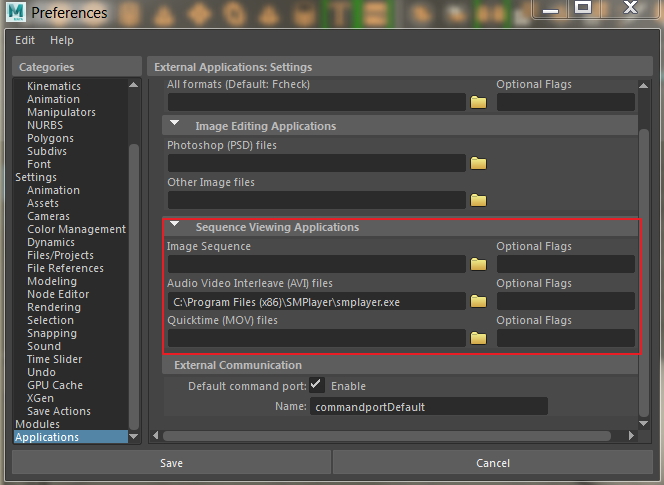Click Quicktime Optional Flags field
This screenshot has height=485, width=664.
[x=566, y=338]
